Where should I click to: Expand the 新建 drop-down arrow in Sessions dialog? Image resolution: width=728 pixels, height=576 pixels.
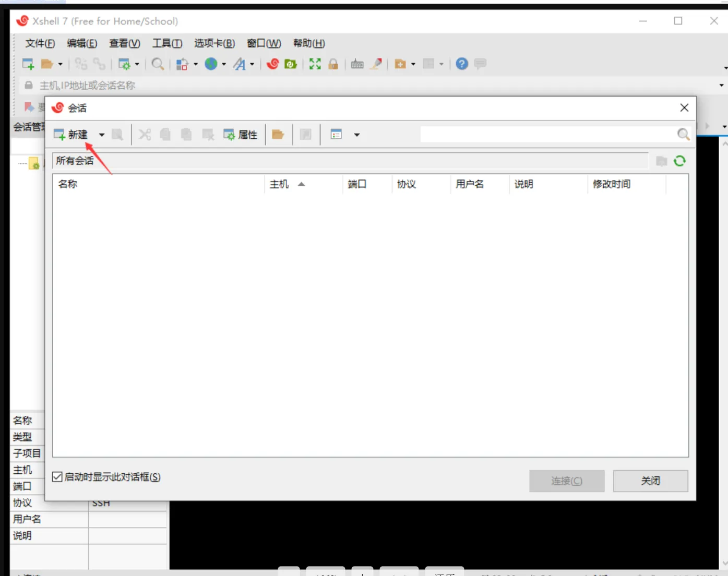click(102, 135)
